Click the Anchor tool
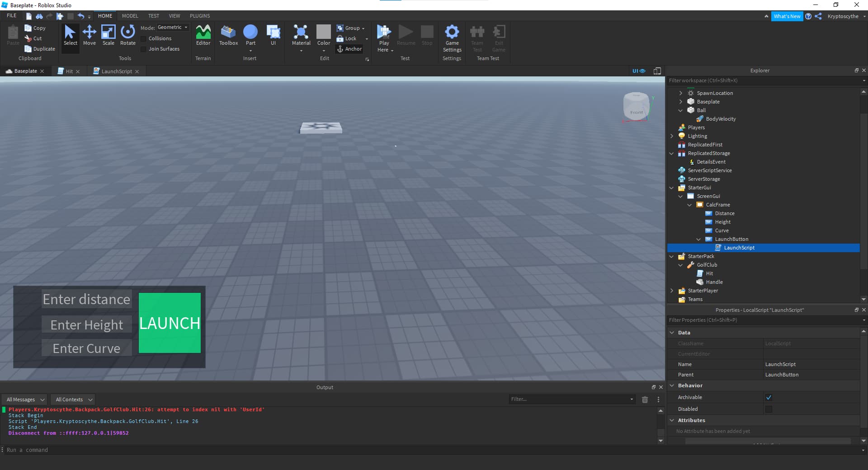Viewport: 868px width, 470px height. 349,49
